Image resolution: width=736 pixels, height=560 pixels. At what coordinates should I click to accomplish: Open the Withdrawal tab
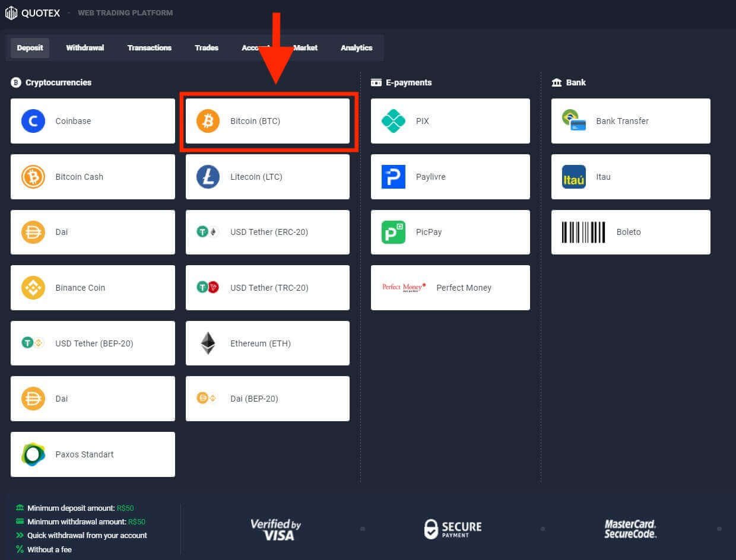tap(85, 48)
